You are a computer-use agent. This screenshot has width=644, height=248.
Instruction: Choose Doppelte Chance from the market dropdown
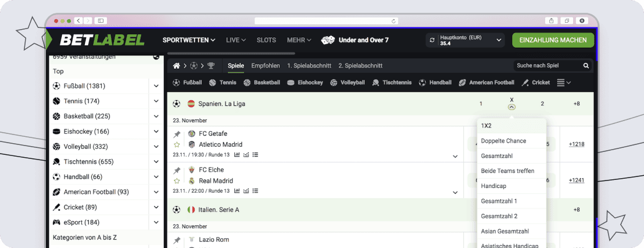click(503, 141)
